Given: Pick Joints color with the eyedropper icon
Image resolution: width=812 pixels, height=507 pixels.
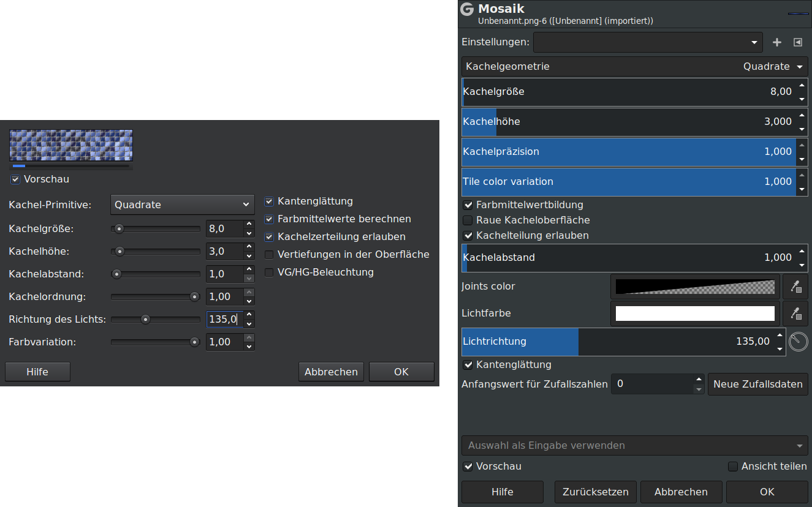Looking at the screenshot, I should (x=795, y=287).
